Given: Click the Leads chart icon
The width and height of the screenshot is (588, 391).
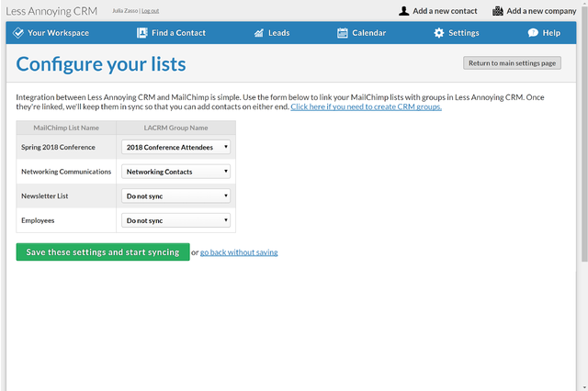Looking at the screenshot, I should click(x=259, y=33).
